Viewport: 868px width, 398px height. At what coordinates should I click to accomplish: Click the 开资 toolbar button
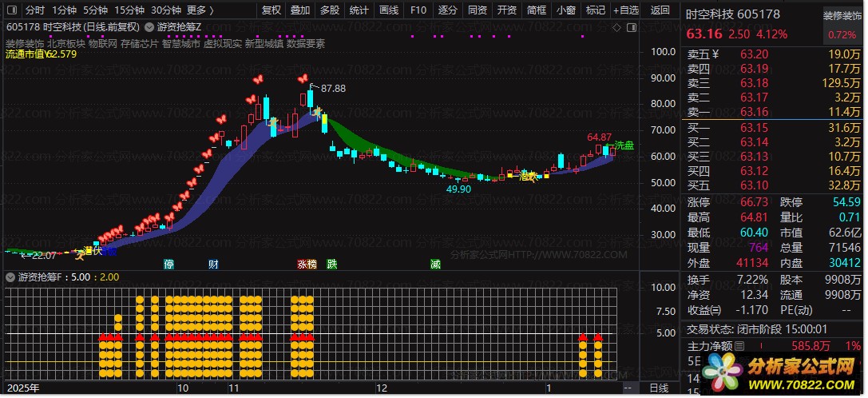click(x=506, y=10)
